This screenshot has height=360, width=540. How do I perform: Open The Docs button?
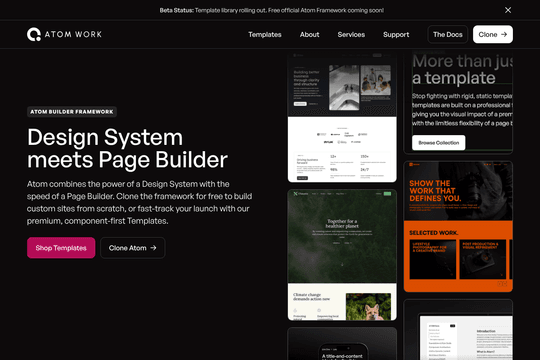[x=447, y=34]
